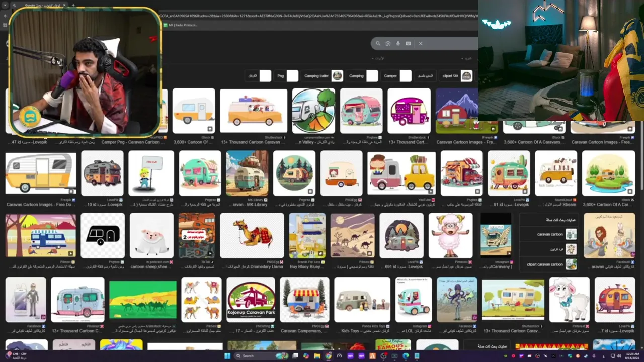Open 'Caravan Campervans' result caption
644x362 pixels.
click(x=304, y=331)
